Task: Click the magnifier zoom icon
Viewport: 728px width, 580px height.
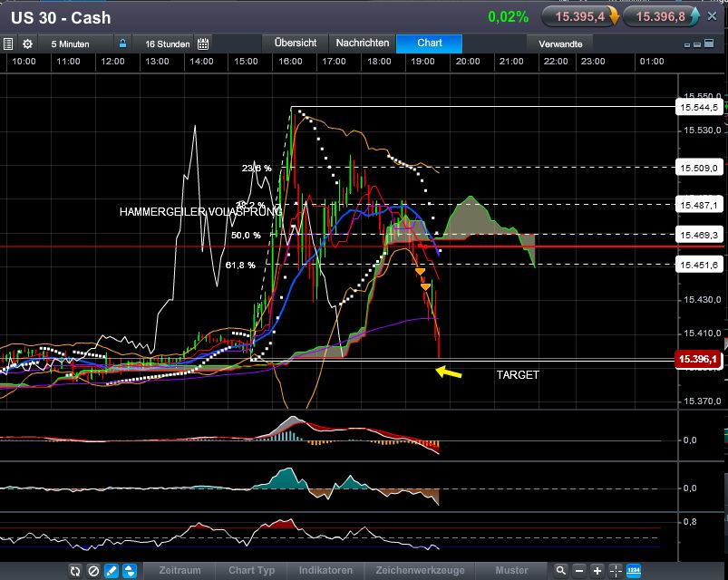Action: (561, 570)
